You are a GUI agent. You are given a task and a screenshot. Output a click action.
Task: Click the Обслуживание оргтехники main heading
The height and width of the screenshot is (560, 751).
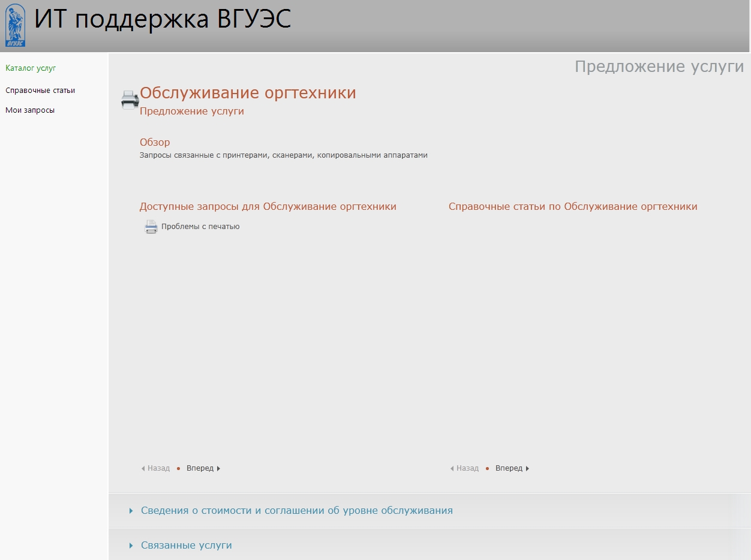(x=248, y=93)
